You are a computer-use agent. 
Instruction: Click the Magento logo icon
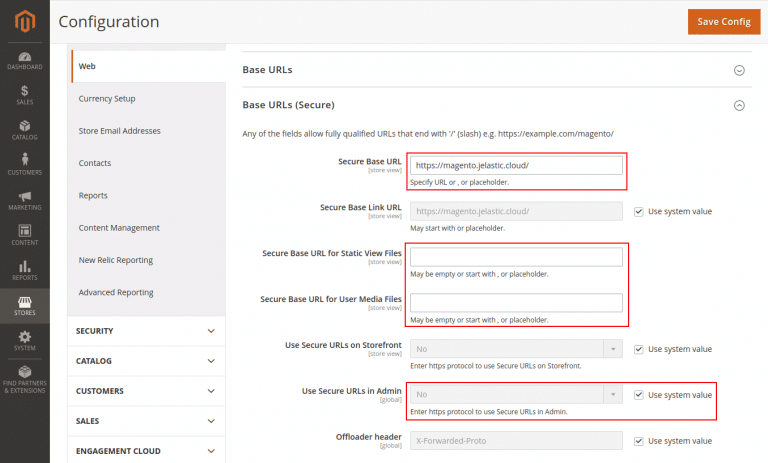point(24,22)
